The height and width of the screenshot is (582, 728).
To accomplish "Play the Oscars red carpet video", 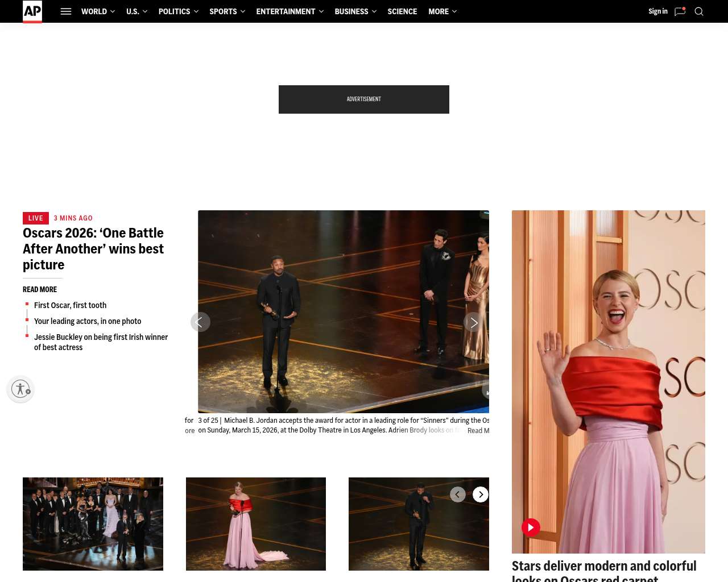I will pyautogui.click(x=531, y=527).
